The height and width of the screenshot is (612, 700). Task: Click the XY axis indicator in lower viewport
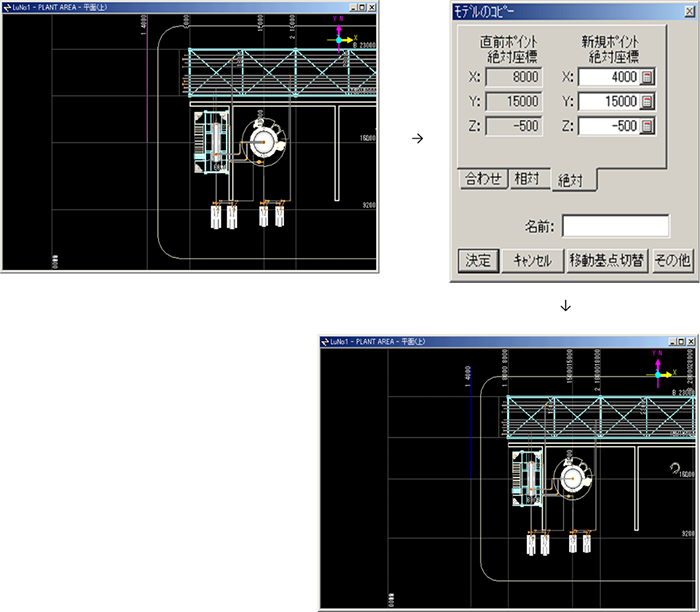[658, 372]
